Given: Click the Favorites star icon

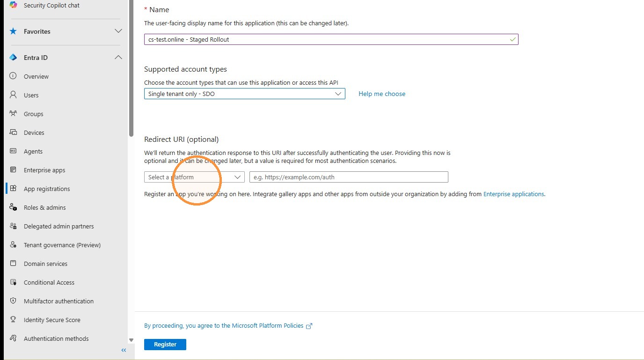Looking at the screenshot, I should click(13, 31).
